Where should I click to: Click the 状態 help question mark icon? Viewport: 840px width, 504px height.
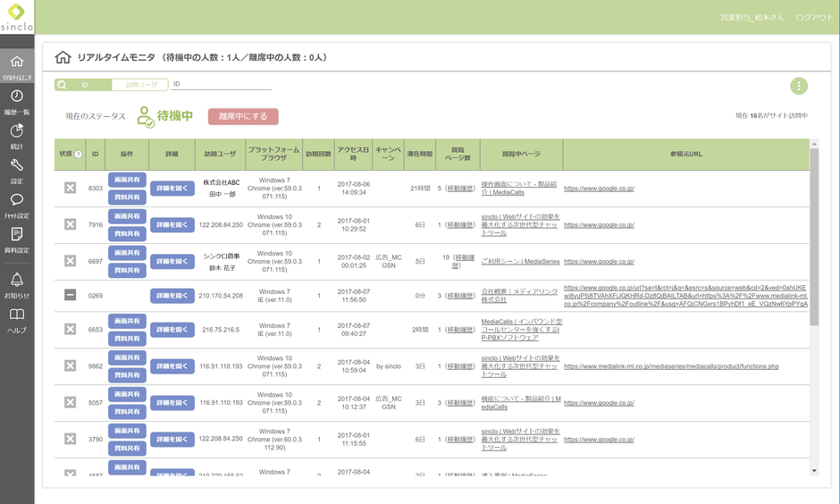click(78, 154)
